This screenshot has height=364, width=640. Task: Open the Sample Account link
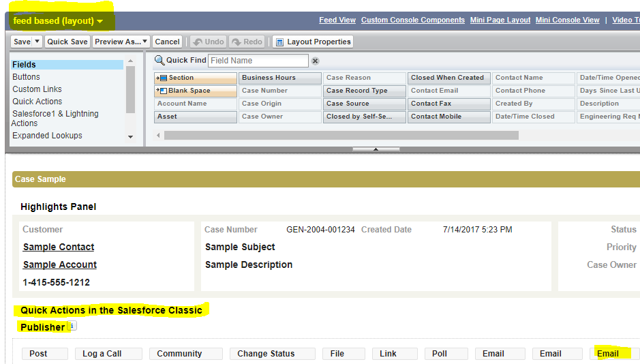(59, 264)
